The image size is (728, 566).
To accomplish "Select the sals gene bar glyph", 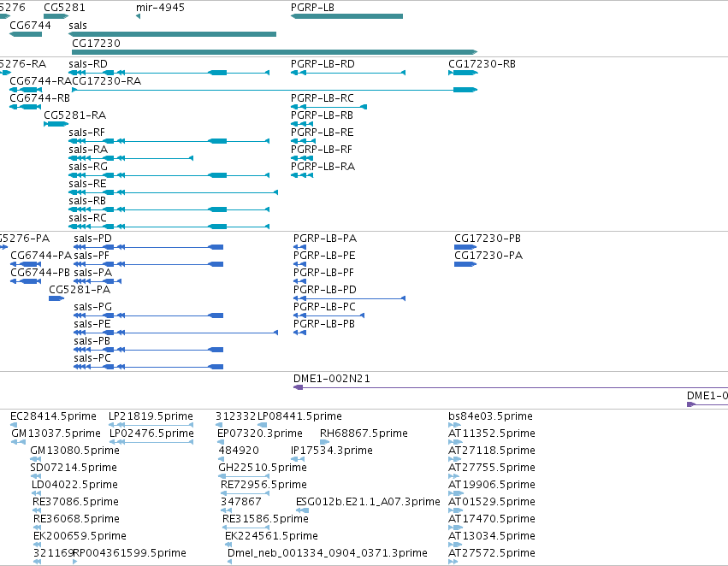I will pyautogui.click(x=172, y=34).
